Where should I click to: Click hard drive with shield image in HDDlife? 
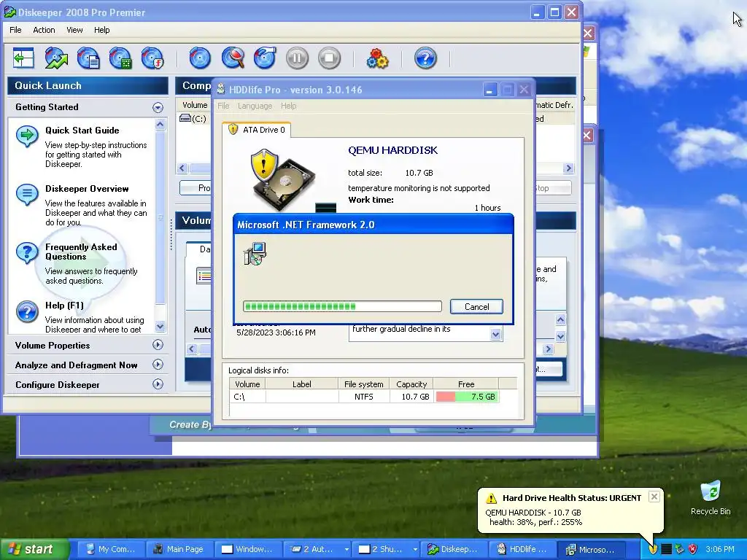pyautogui.click(x=283, y=180)
